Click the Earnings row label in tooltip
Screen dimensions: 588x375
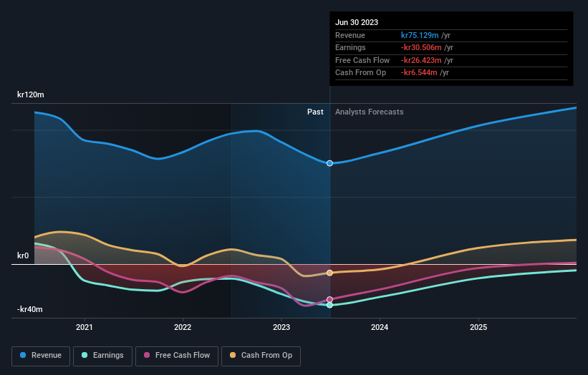pos(350,47)
